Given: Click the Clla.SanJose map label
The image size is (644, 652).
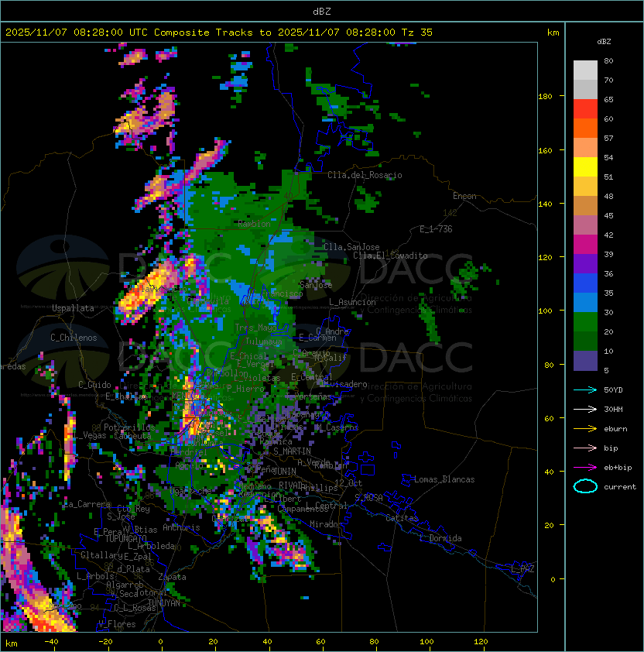Looking at the screenshot, I should point(351,247).
